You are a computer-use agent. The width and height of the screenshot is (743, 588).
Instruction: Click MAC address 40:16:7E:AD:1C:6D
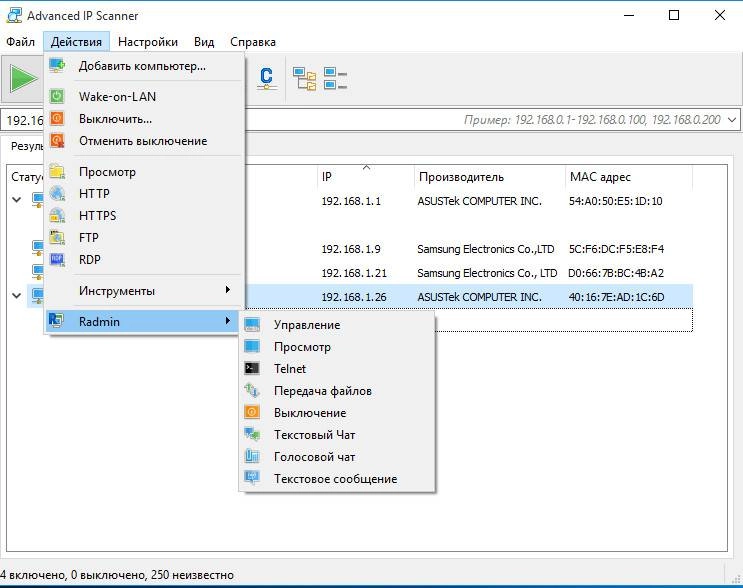pos(616,297)
